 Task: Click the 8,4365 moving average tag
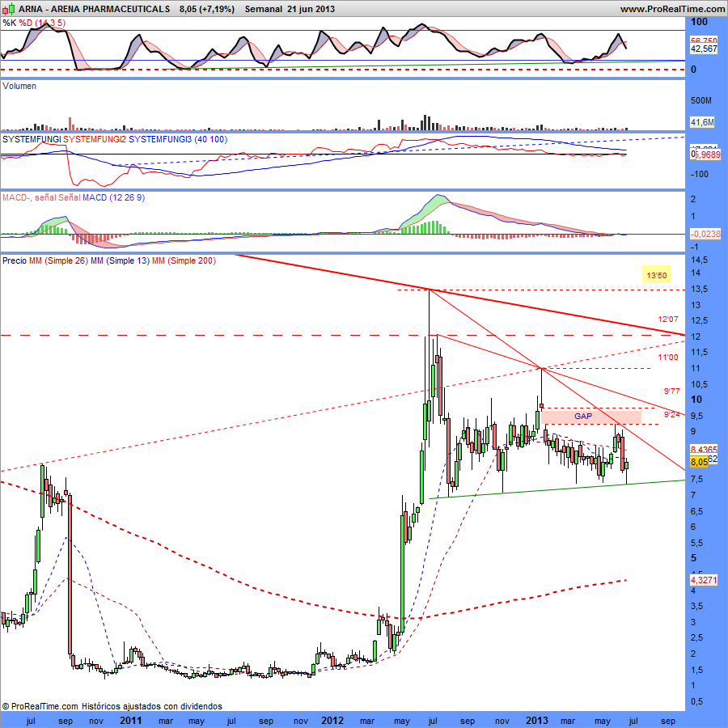point(704,450)
